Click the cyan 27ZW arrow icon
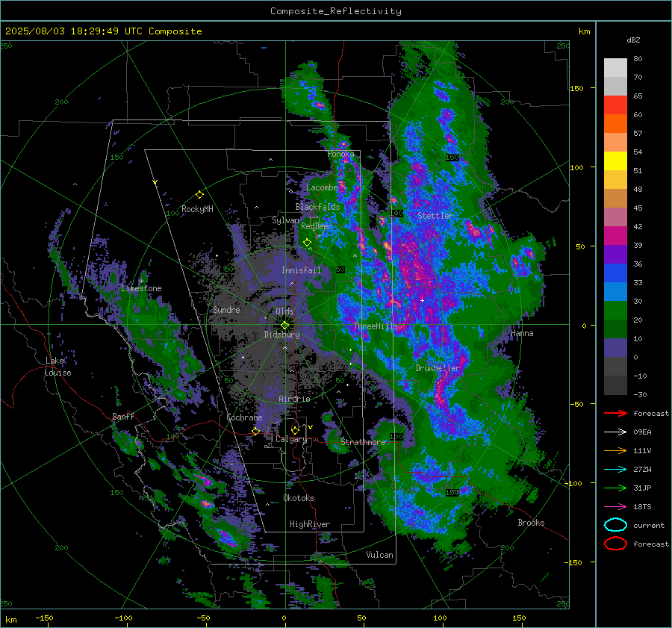This screenshot has width=672, height=628. (x=615, y=470)
